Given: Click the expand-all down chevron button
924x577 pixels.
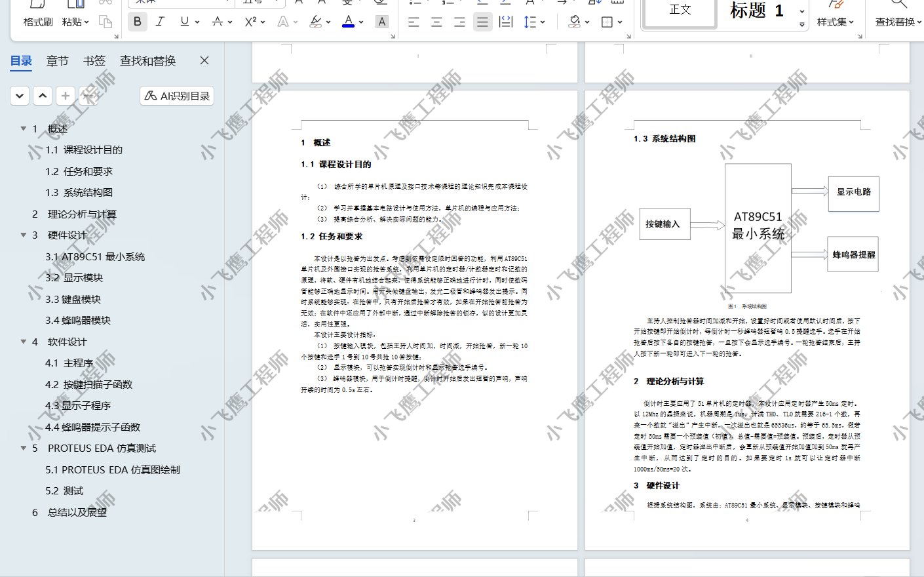Looking at the screenshot, I should 20,96.
